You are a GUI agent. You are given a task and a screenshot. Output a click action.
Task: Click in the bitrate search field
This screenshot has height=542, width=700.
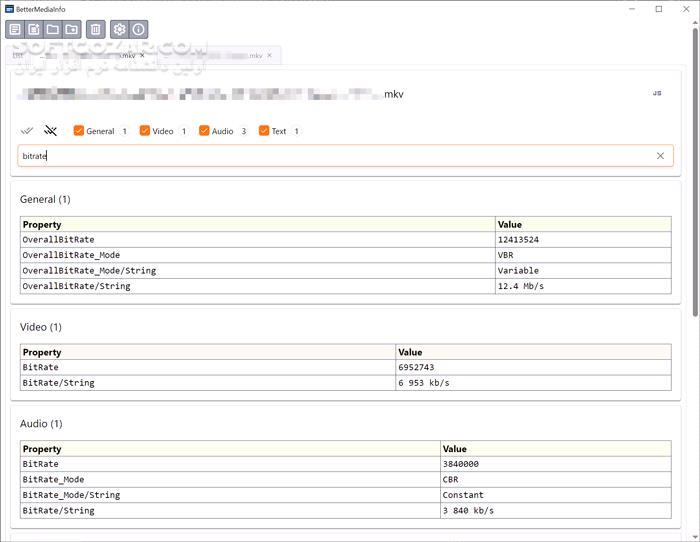click(330, 156)
